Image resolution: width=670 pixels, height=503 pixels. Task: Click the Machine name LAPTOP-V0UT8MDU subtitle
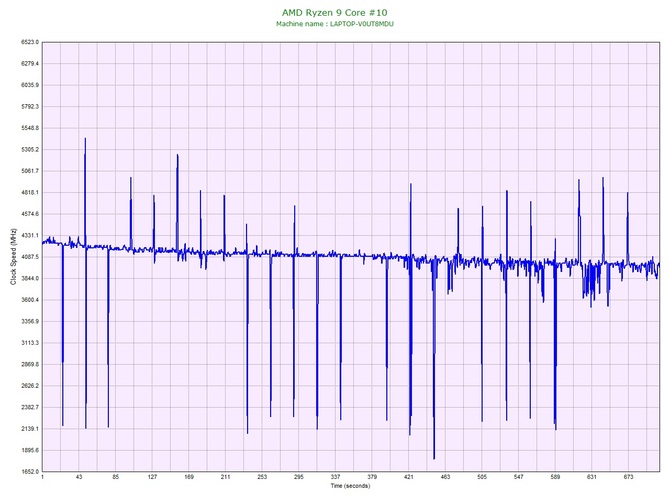pos(335,24)
